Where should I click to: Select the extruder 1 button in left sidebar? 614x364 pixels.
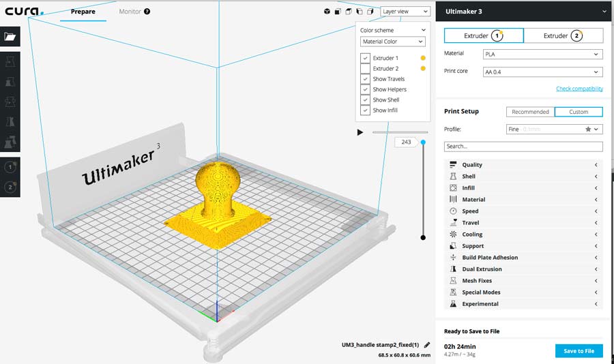point(10,167)
